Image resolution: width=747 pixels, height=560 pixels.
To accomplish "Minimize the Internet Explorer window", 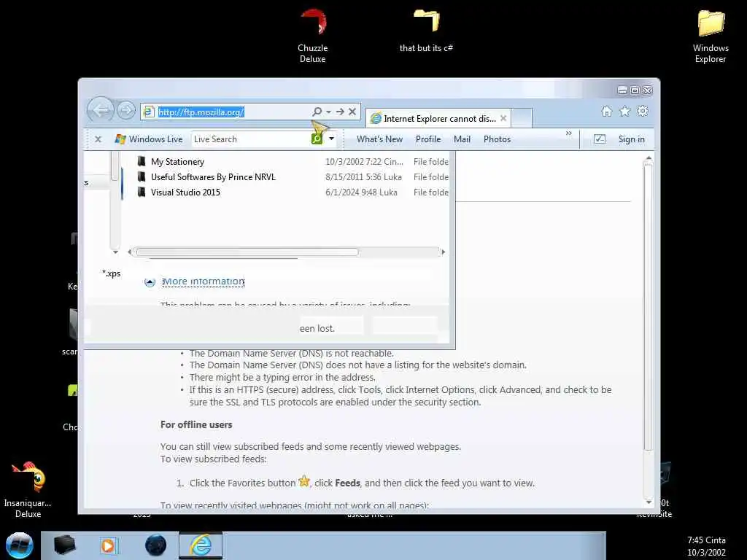I will pyautogui.click(x=622, y=90).
